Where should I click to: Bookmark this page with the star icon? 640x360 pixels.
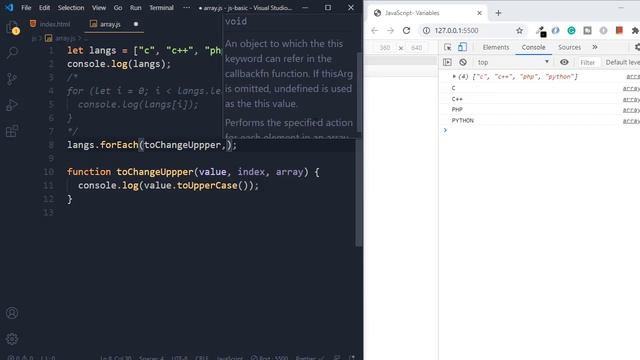click(x=519, y=31)
